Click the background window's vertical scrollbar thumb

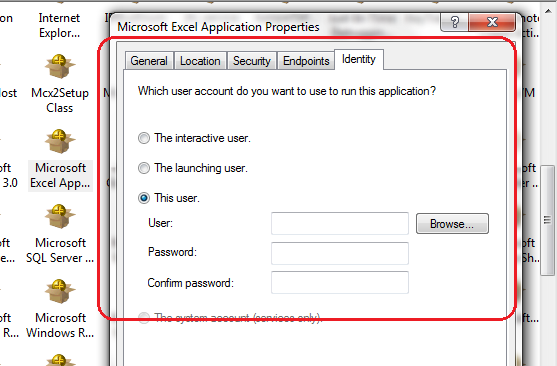(547, 220)
